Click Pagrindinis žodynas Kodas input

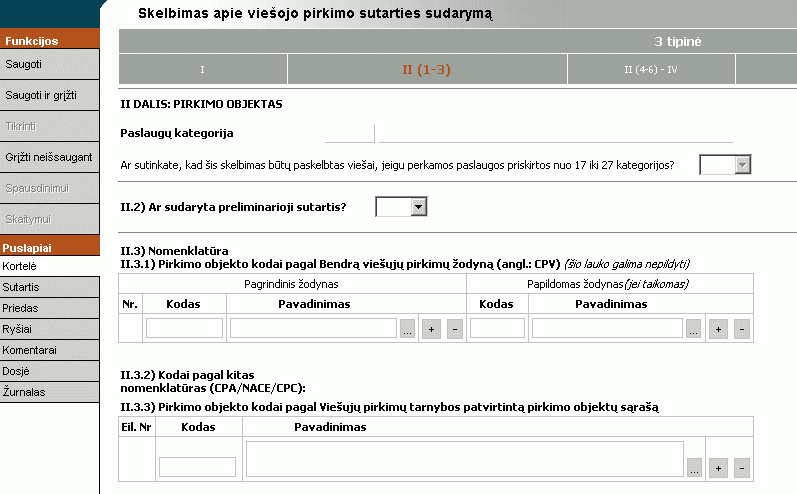[x=185, y=328]
